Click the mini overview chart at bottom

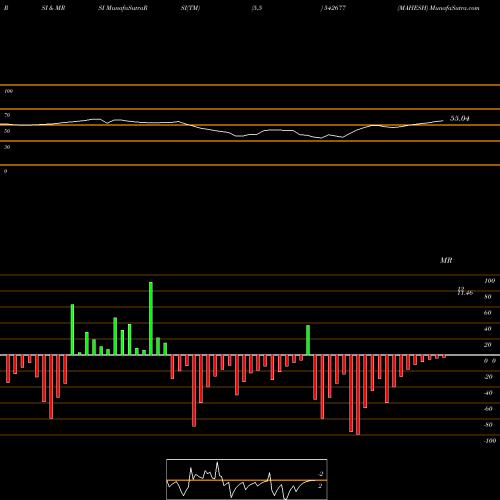point(247,479)
